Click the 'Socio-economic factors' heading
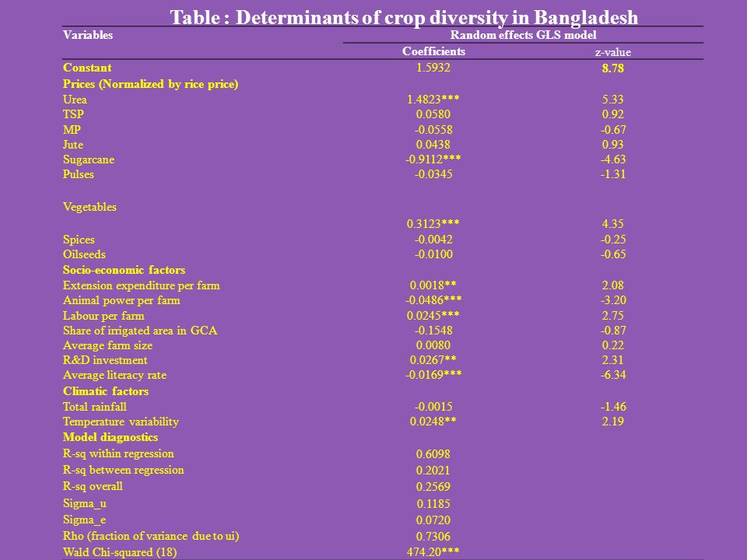 point(124,270)
